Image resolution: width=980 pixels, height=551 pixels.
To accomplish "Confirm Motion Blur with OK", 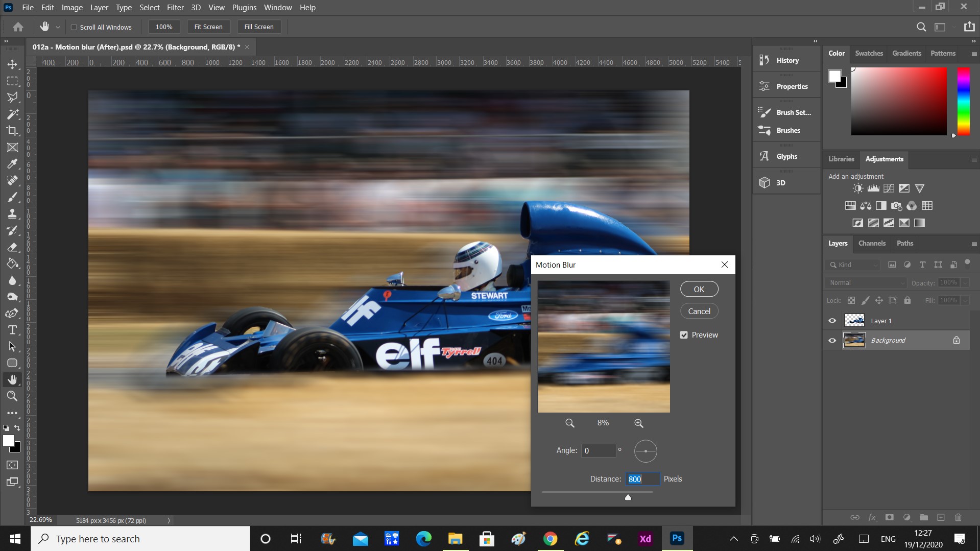I will [x=699, y=289].
